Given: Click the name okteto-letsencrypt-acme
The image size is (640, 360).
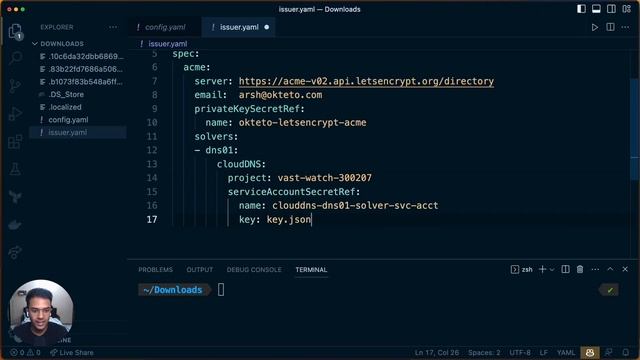Looking at the screenshot, I should pyautogui.click(x=302, y=123).
